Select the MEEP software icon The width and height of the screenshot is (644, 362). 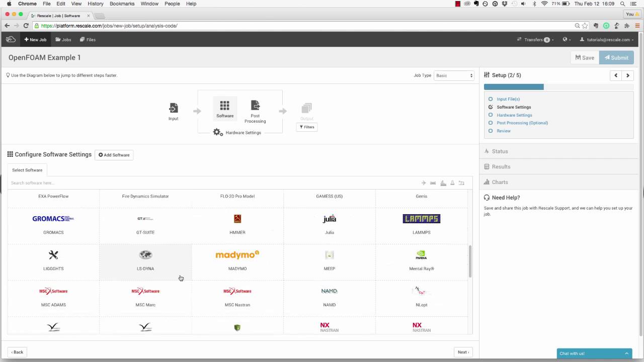[330, 255]
